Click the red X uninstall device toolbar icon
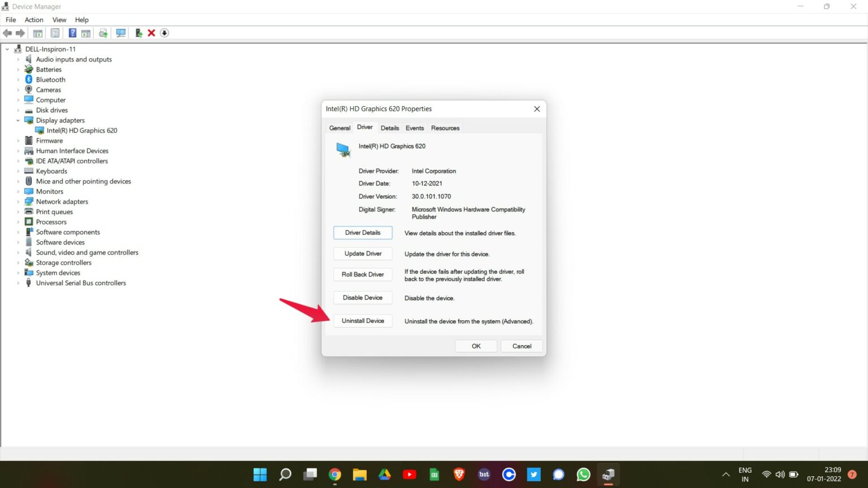Viewport: 868px width, 488px height. point(151,33)
